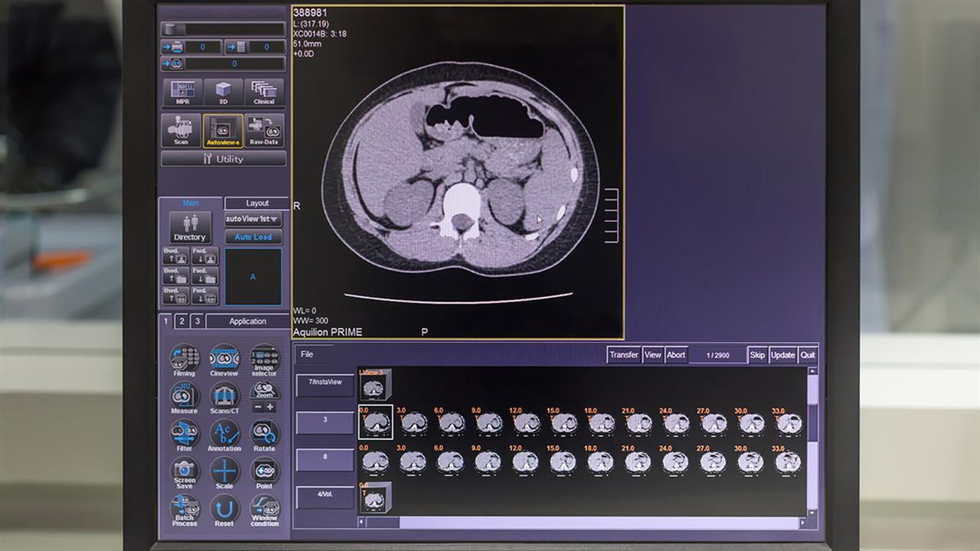The image size is (980, 551).
Task: Take a Screen Save capture
Action: click(184, 471)
